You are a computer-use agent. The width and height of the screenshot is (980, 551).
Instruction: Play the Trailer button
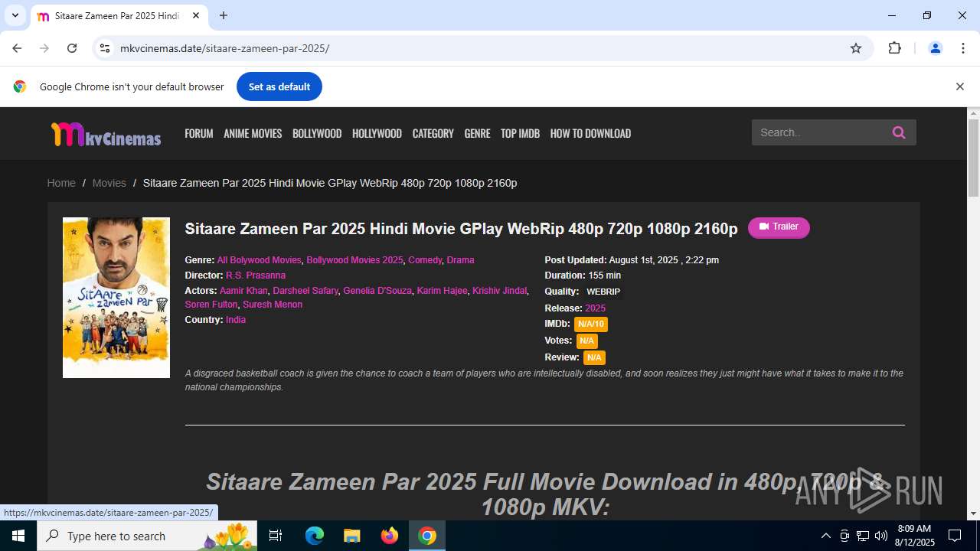[x=779, y=227]
